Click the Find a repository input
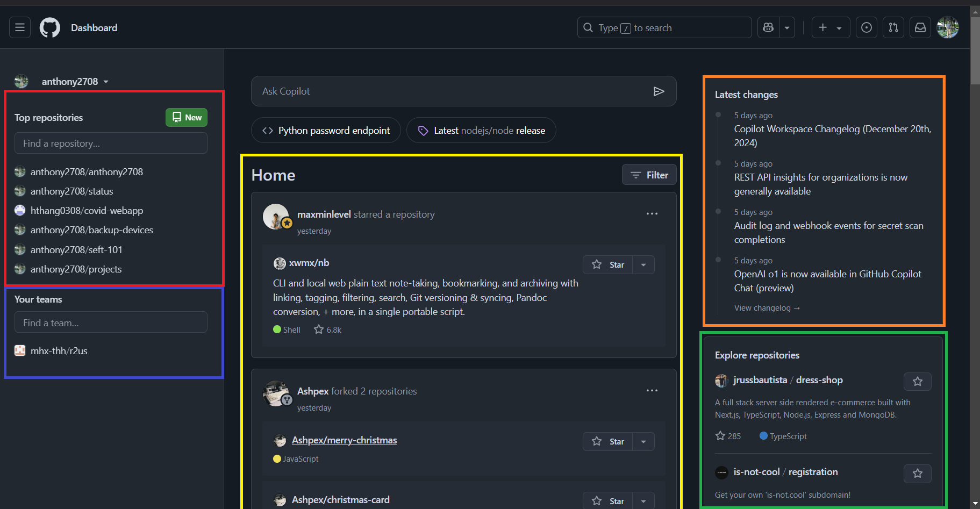Viewport: 980px width, 509px height. coord(111,143)
